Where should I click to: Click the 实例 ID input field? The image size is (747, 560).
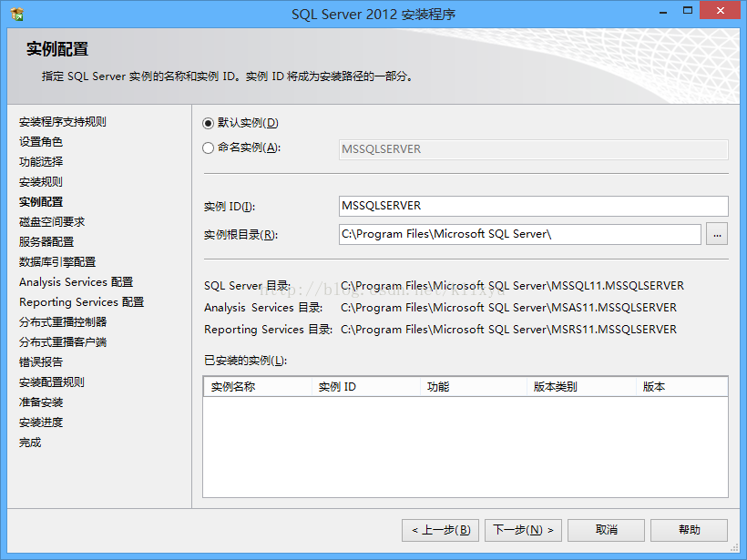click(534, 206)
